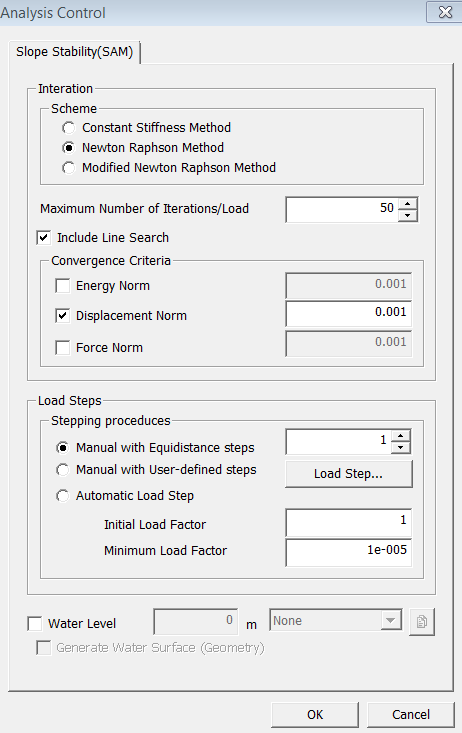The width and height of the screenshot is (462, 733).
Task: Increase Maximum Number of Iterations with up arrow
Action: (x=407, y=204)
